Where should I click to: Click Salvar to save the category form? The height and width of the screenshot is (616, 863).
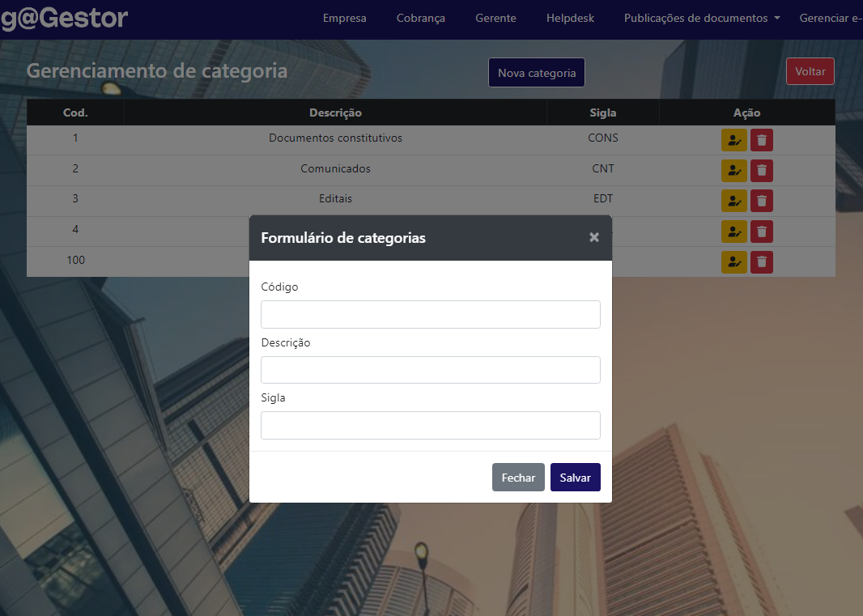click(575, 477)
